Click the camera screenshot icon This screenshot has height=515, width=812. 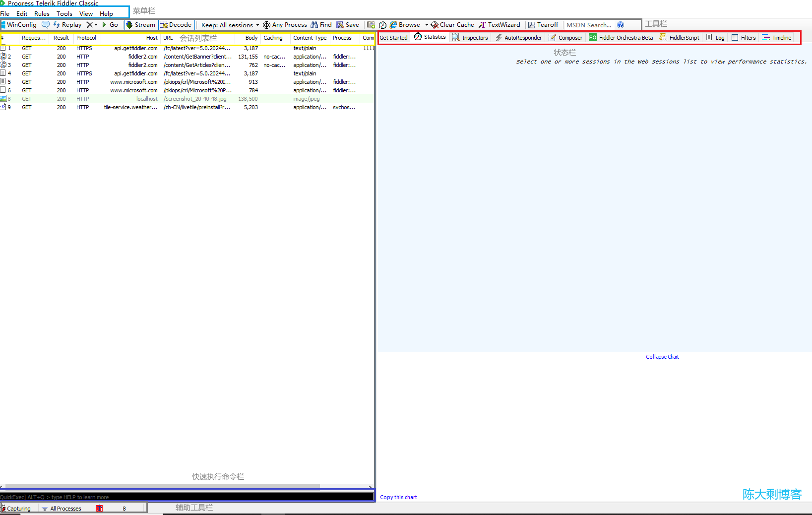pos(371,25)
